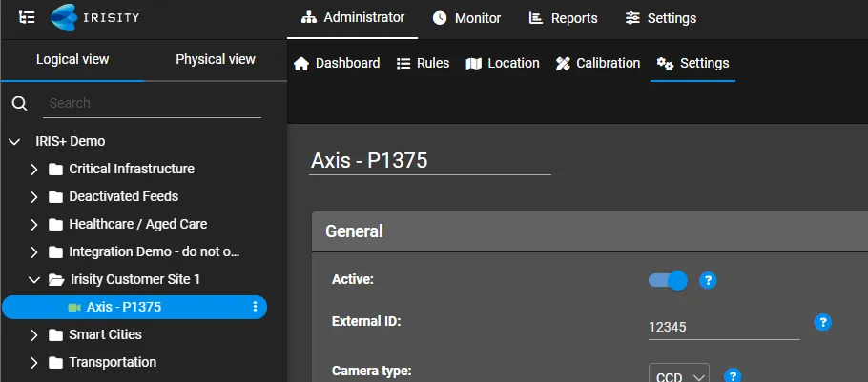Edit the Axis - P1375 name field
The height and width of the screenshot is (382, 868).
[430, 161]
